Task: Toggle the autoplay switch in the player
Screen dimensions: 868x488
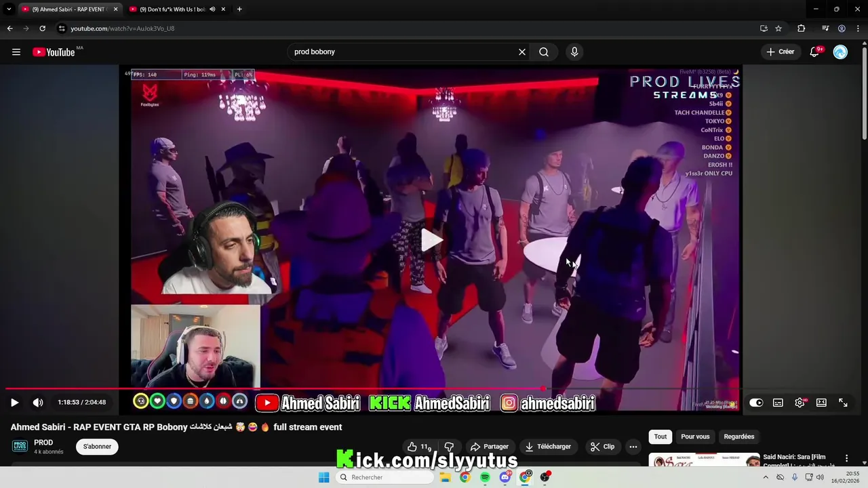Action: click(756, 403)
